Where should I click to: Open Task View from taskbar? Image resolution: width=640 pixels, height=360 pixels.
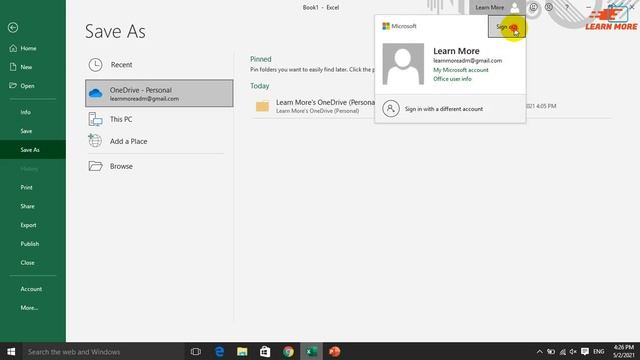[196, 351]
